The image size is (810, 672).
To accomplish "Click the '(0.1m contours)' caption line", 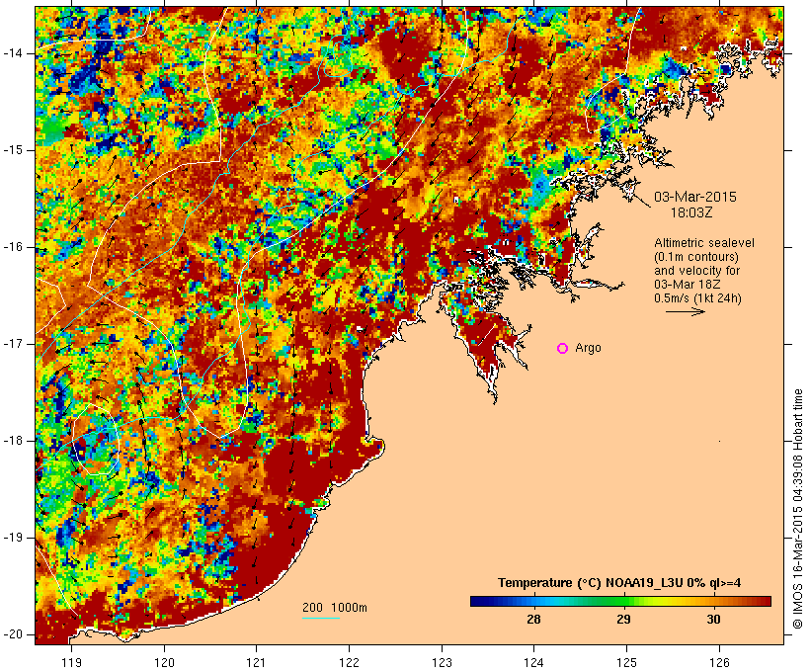I will [x=696, y=257].
